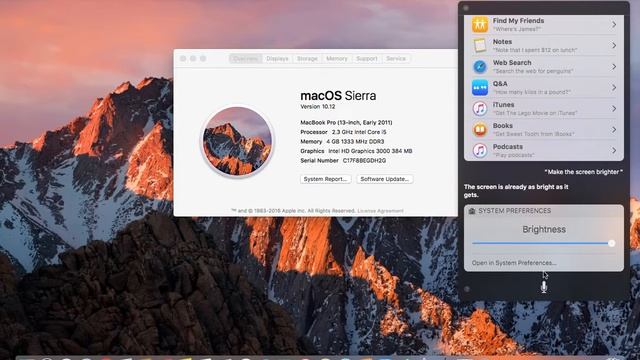
Task: Click the Web Search compass icon
Action: pos(480,67)
